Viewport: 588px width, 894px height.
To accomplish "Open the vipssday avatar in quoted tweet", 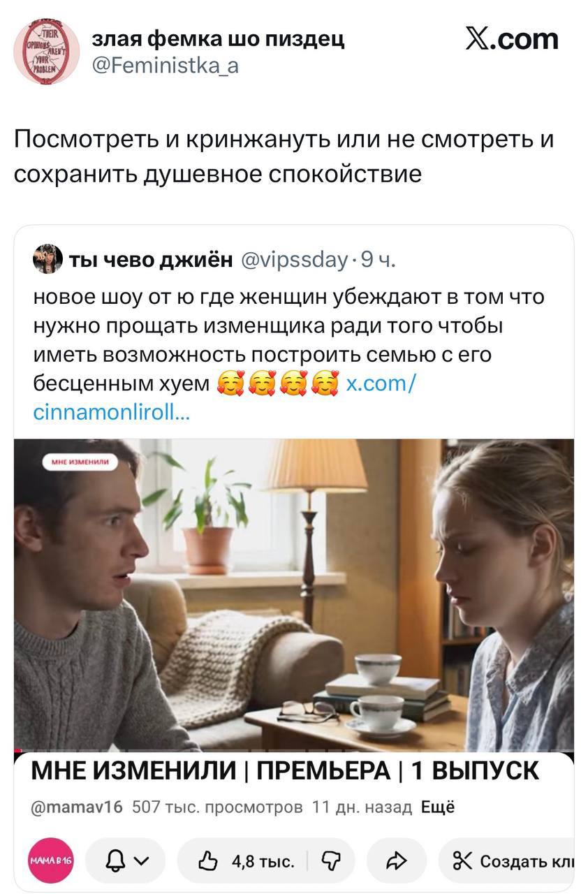I will coord(48,259).
